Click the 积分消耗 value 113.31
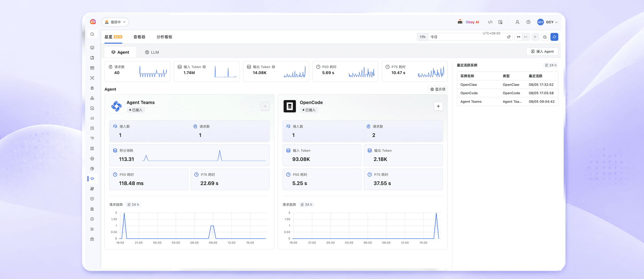The image size is (644, 279). [127, 159]
